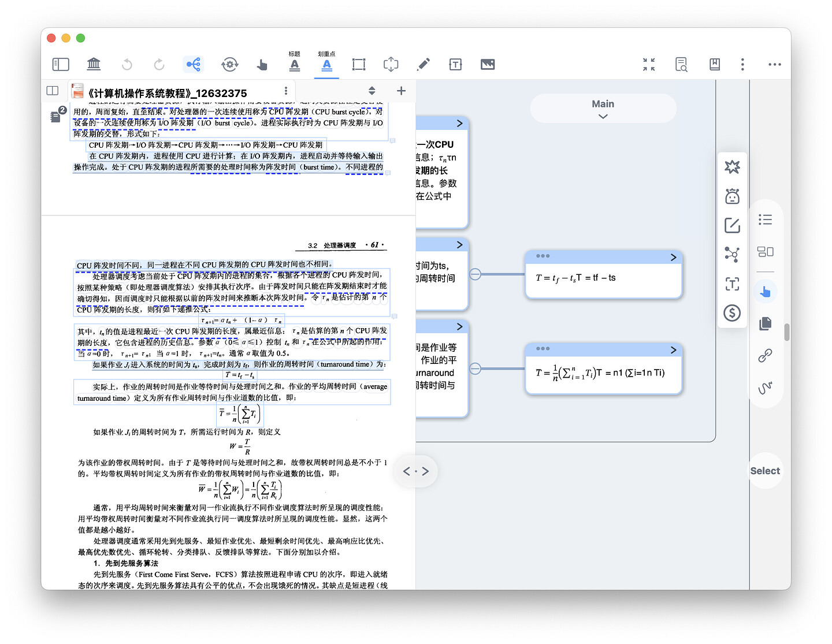Image resolution: width=832 pixels, height=644 pixels.
Task: Add a new document with plus button
Action: coord(401,91)
